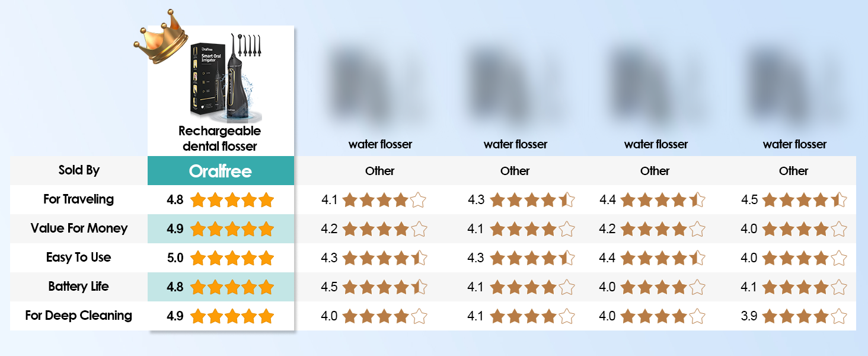The image size is (868, 356).
Task: Click Oralfree's 4.9 For Deep Cleaning stars
Action: (232, 316)
